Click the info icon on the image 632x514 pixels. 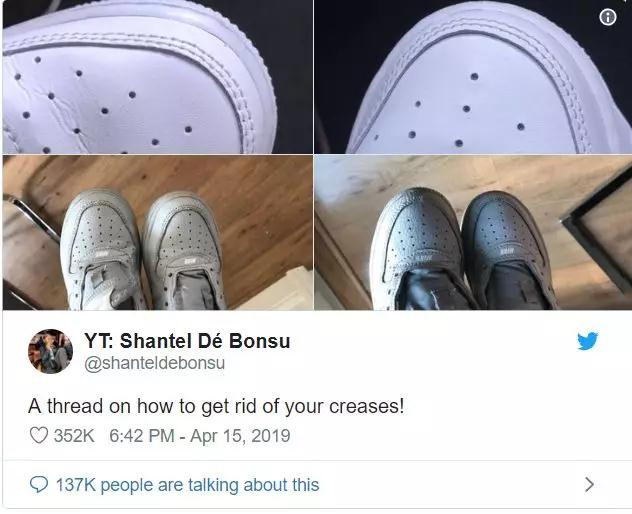coord(608,17)
